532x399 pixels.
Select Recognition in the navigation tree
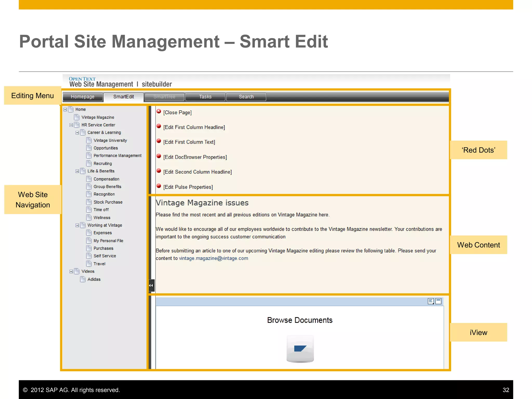(104, 194)
